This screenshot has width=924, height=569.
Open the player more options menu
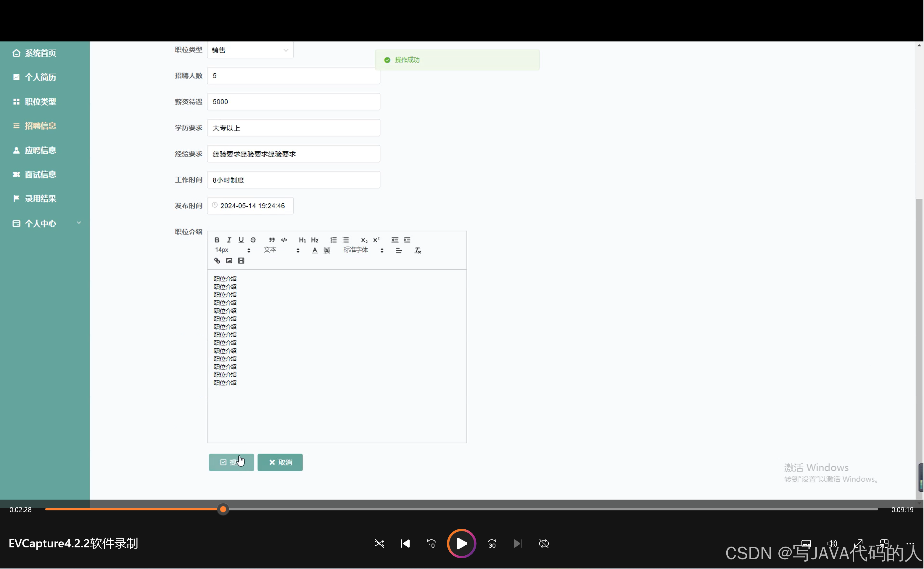910,544
